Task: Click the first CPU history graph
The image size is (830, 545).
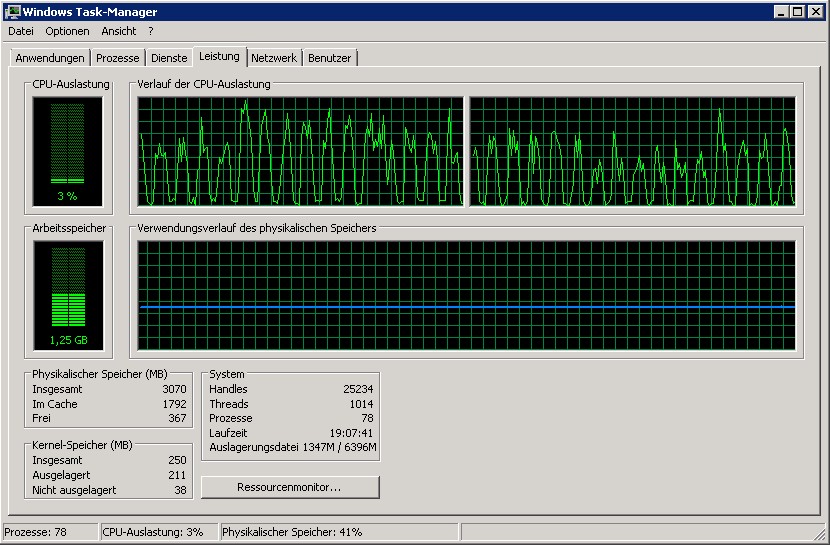Action: tap(300, 151)
